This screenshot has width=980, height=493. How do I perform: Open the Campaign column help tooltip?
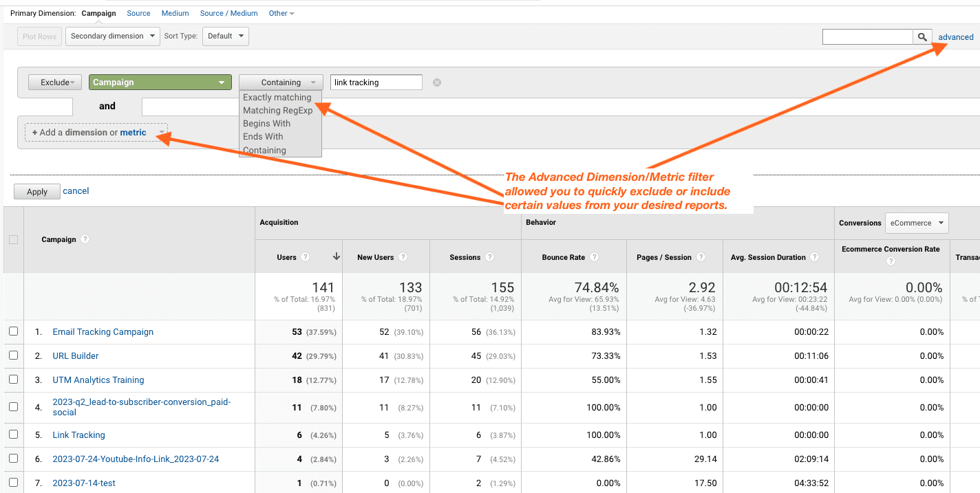coord(84,239)
